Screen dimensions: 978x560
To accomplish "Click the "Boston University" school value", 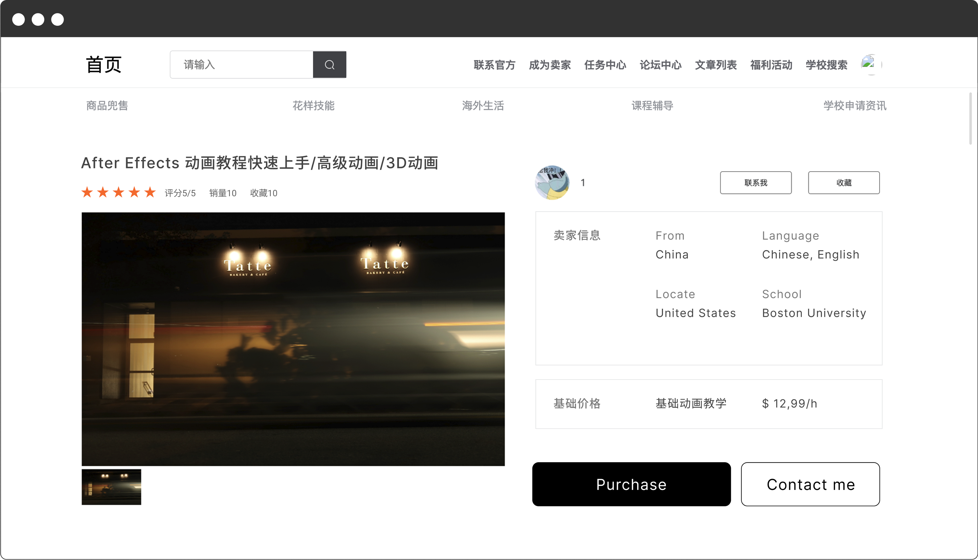I will (814, 313).
